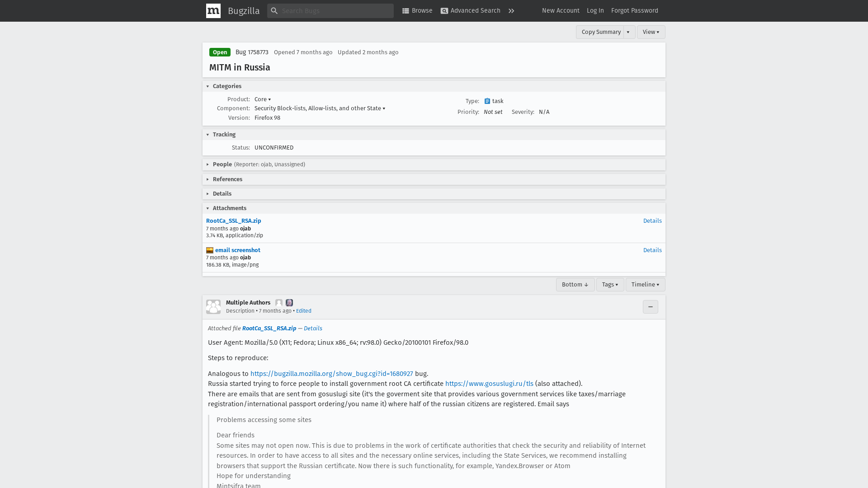Screen dimensions: 868x488
Task: Open the Tags dropdown
Action: click(610, 285)
